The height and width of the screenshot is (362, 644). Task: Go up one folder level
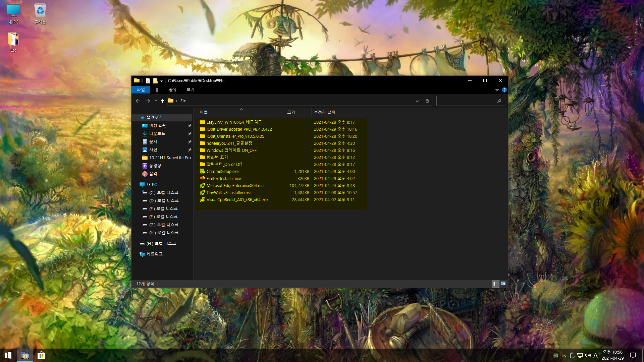click(x=163, y=101)
